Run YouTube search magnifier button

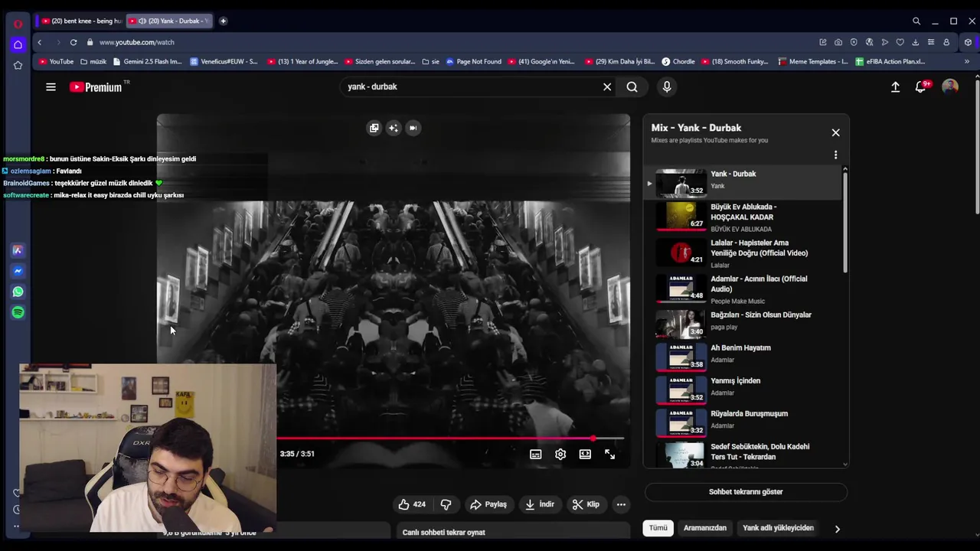point(632,86)
